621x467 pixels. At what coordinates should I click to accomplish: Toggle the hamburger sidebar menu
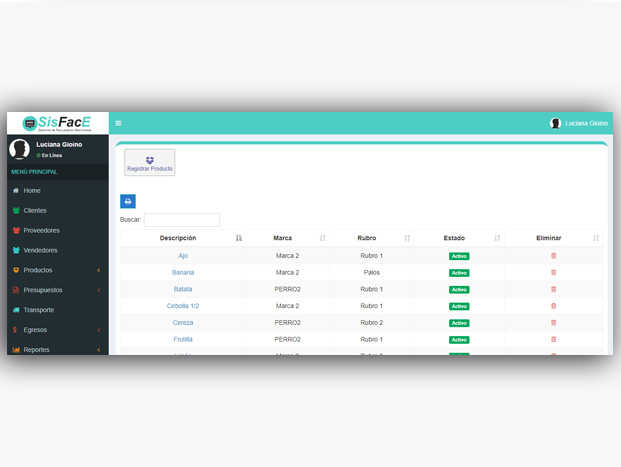118,123
